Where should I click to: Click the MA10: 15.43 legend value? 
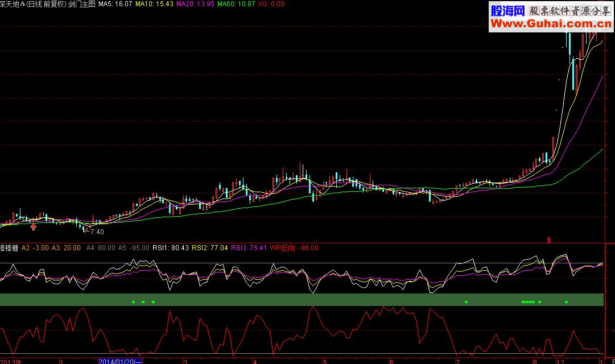[x=154, y=4]
